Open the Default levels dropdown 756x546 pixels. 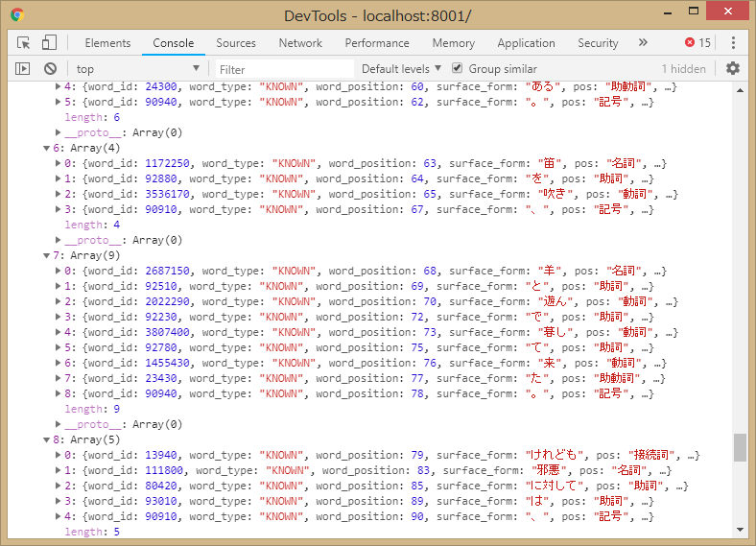[401, 69]
